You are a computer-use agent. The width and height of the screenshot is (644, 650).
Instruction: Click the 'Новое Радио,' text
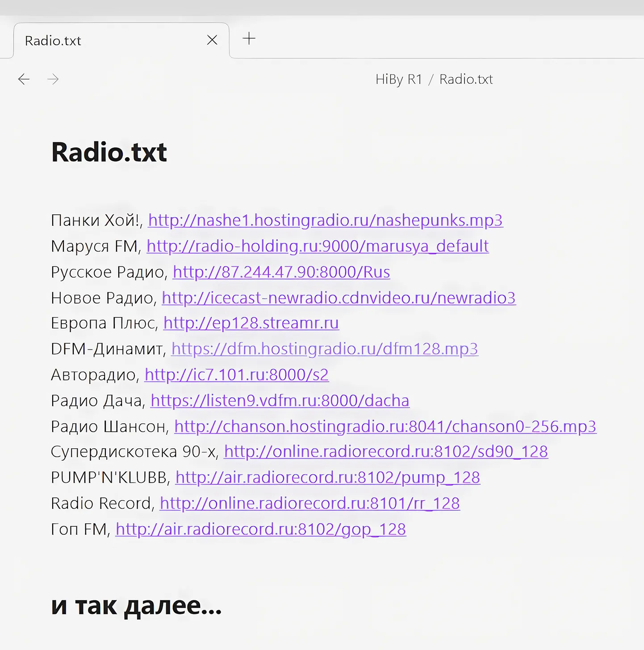104,298
